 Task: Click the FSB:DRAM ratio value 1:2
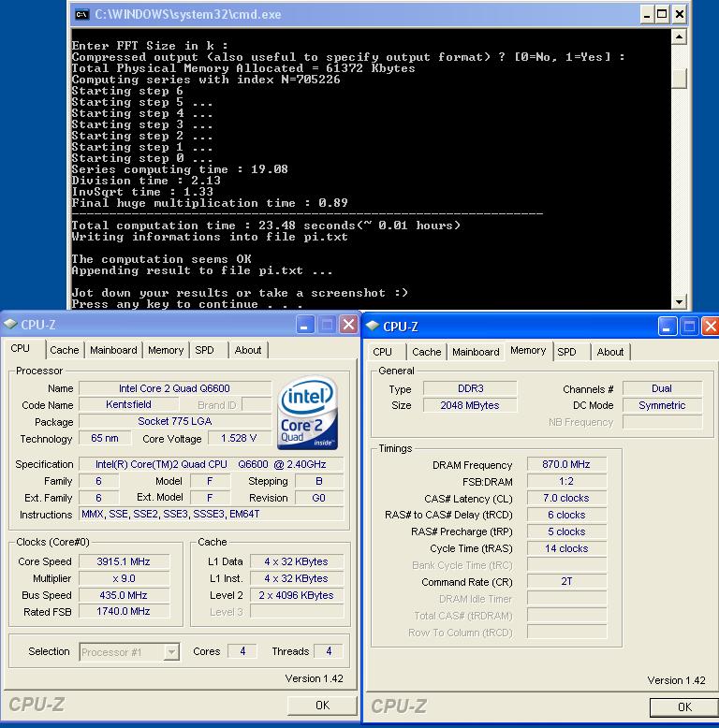click(x=566, y=482)
